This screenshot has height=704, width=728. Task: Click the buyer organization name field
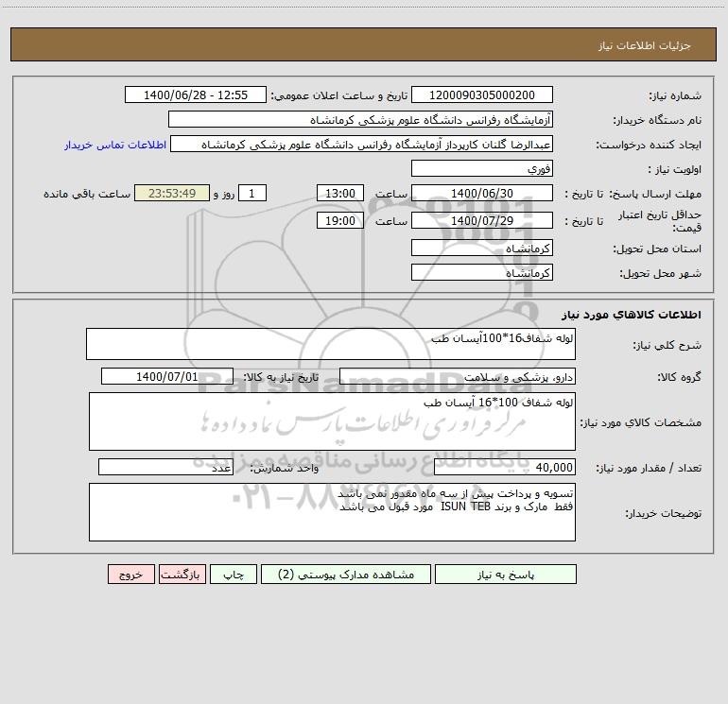[360, 119]
